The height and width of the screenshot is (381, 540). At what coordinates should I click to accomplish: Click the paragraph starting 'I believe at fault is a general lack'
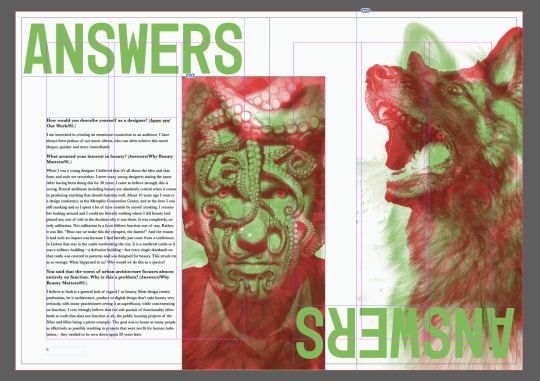(111, 313)
